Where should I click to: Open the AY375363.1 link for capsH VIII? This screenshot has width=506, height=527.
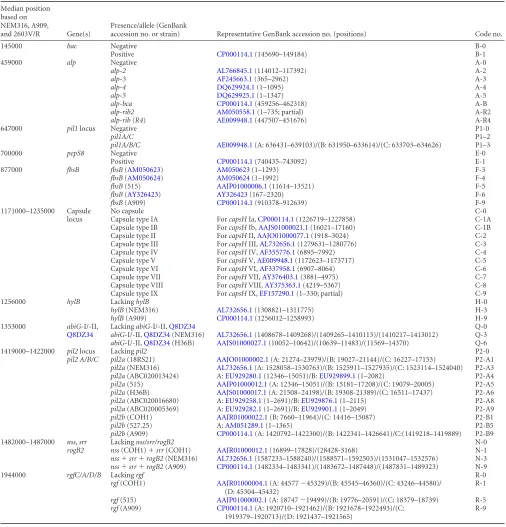(283, 285)
